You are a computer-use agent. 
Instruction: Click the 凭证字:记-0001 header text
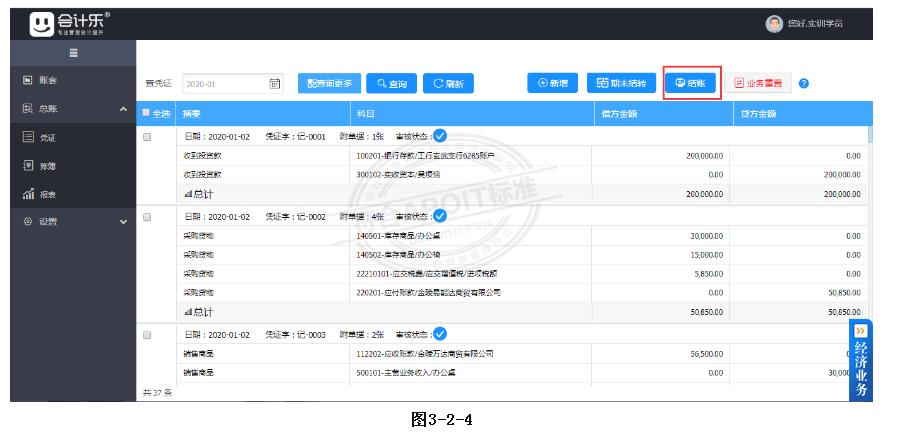tap(295, 137)
